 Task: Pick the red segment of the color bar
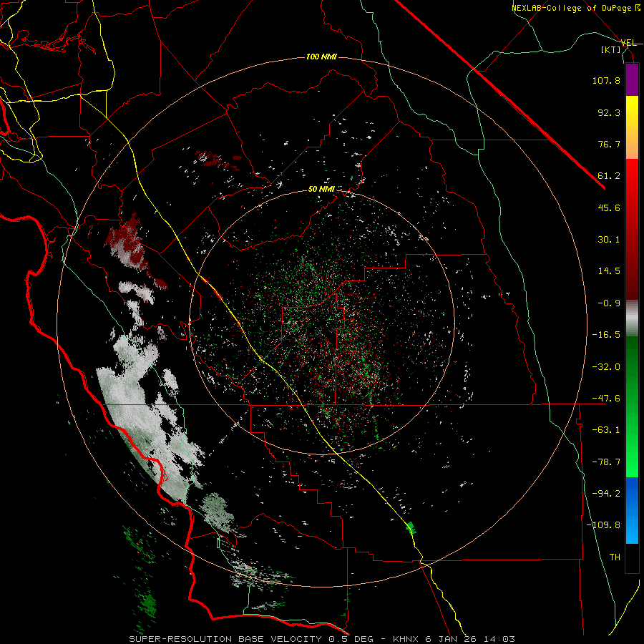point(632,229)
